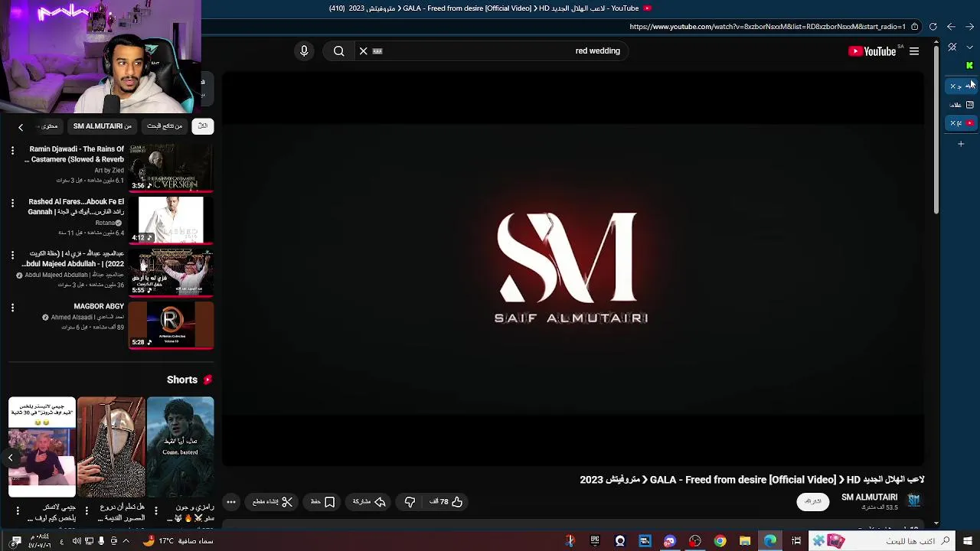Image resolution: width=980 pixels, height=551 pixels.
Task: Show hidden system tray icons
Action: (126, 541)
